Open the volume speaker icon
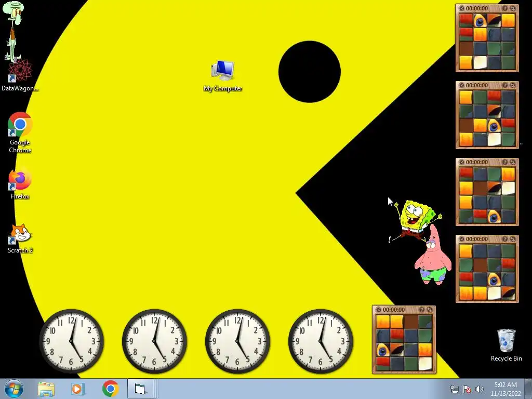Viewport: 532px width, 399px height. 479,389
